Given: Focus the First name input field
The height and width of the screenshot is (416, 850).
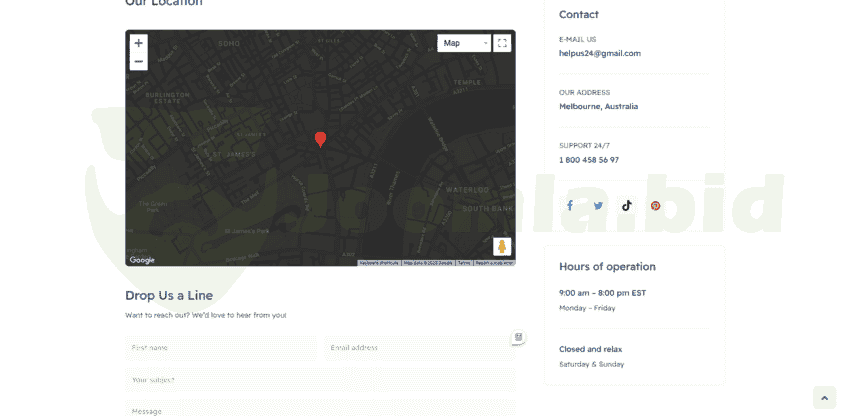Looking at the screenshot, I should (220, 348).
